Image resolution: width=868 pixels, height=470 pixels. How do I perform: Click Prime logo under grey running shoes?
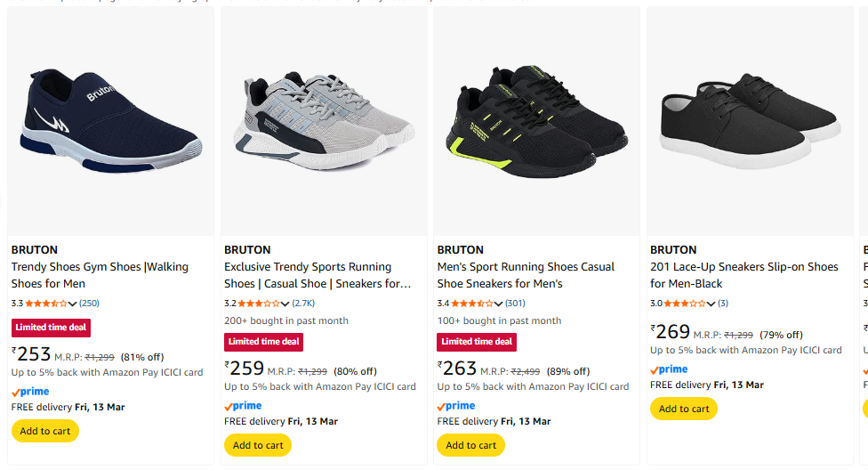point(243,406)
